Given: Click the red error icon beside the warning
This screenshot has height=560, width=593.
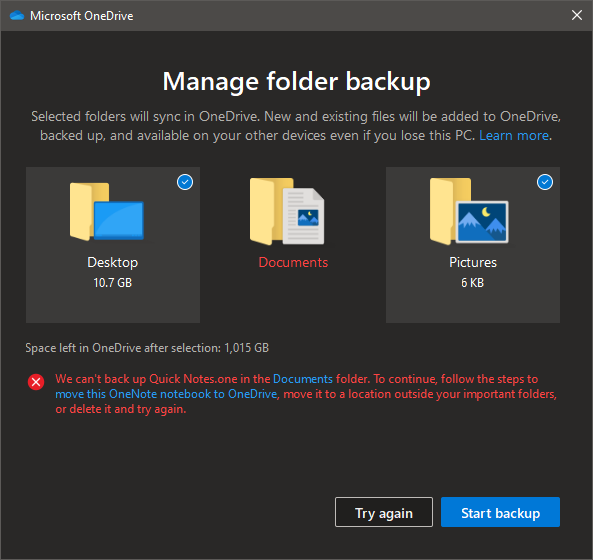Looking at the screenshot, I should pos(36,382).
